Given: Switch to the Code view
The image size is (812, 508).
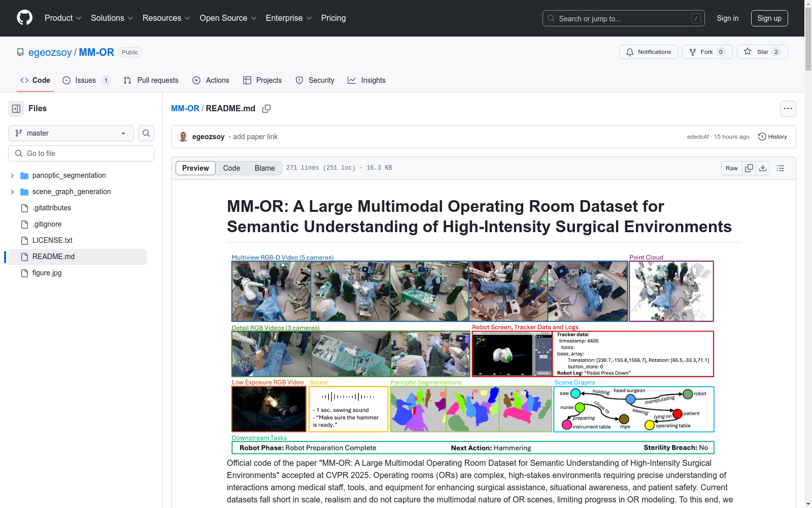Looking at the screenshot, I should pos(231,168).
